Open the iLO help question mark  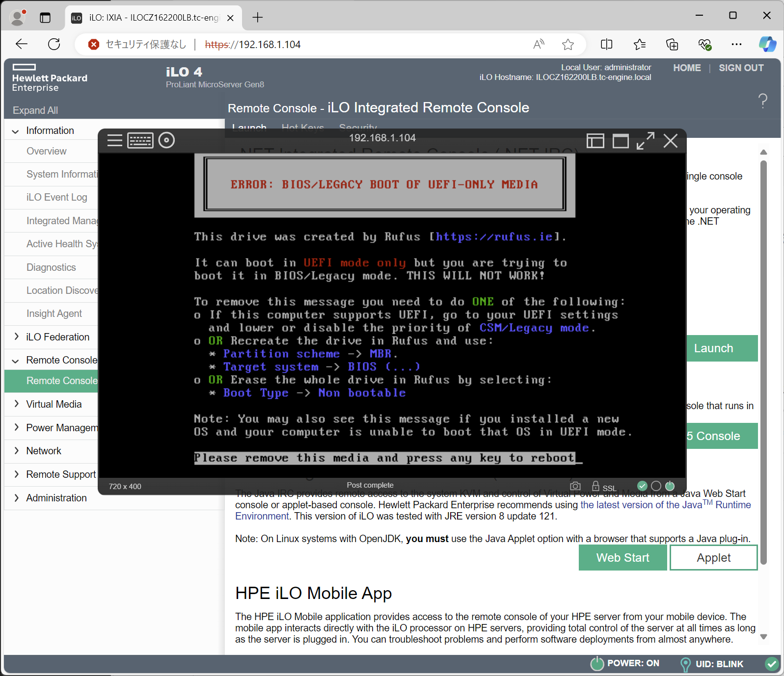tap(763, 101)
